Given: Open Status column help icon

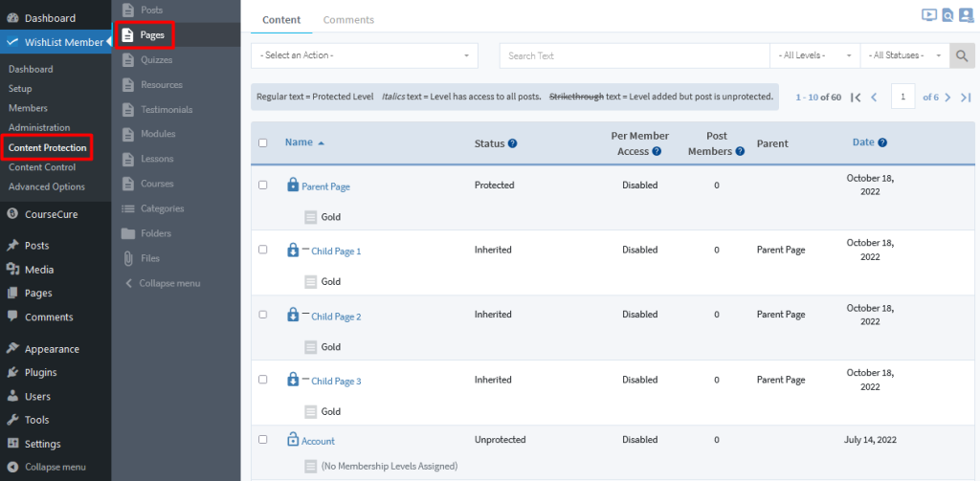Looking at the screenshot, I should (x=513, y=143).
